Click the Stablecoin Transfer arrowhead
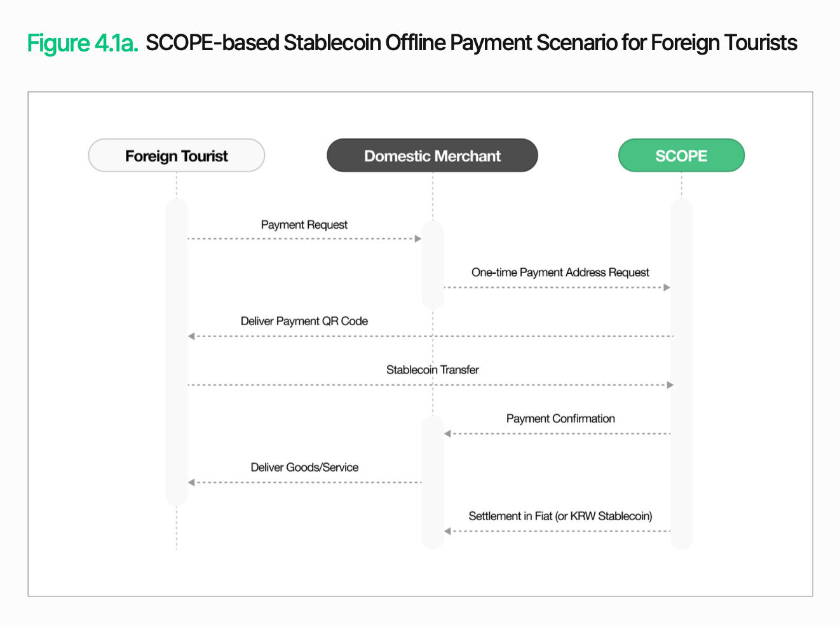Image resolution: width=840 pixels, height=625 pixels. pyautogui.click(x=670, y=385)
